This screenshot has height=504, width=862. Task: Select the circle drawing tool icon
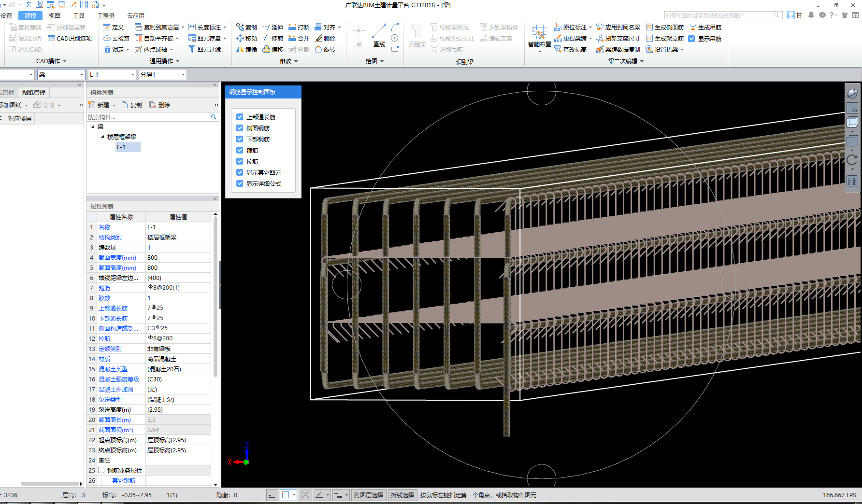coord(395,38)
